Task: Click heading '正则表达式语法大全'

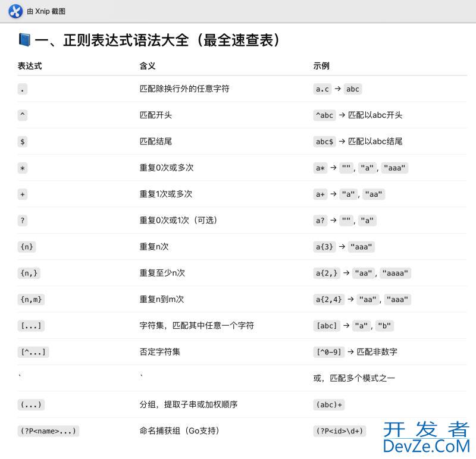Action: click(x=126, y=40)
